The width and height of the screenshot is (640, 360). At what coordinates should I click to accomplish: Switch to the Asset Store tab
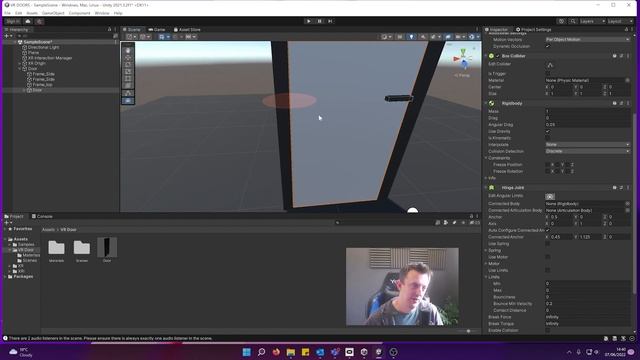pos(187,29)
